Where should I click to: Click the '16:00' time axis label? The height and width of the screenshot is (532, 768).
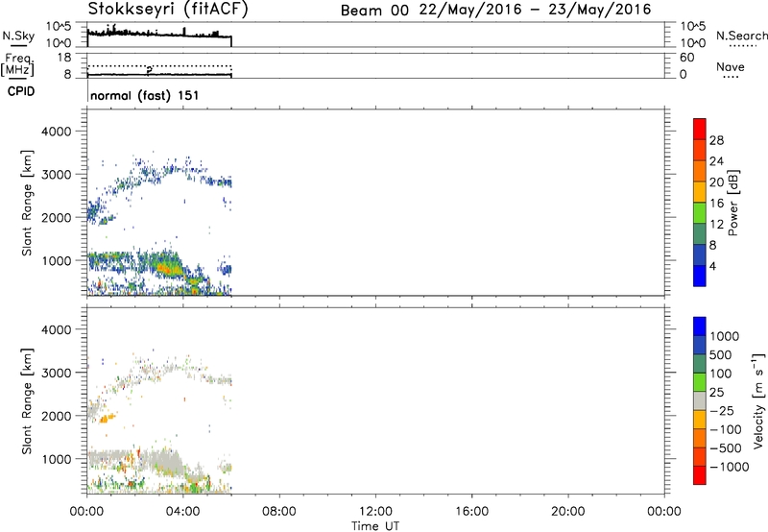point(471,512)
